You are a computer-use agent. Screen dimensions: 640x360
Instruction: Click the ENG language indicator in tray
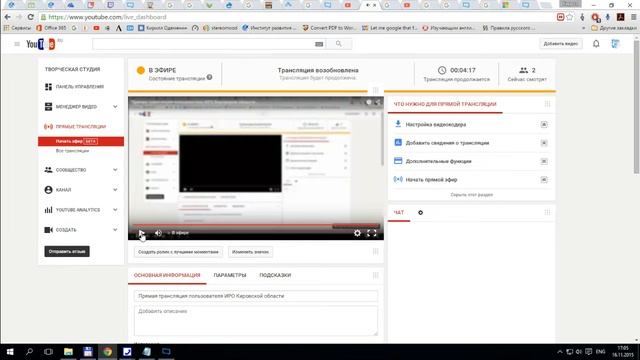tap(600, 351)
